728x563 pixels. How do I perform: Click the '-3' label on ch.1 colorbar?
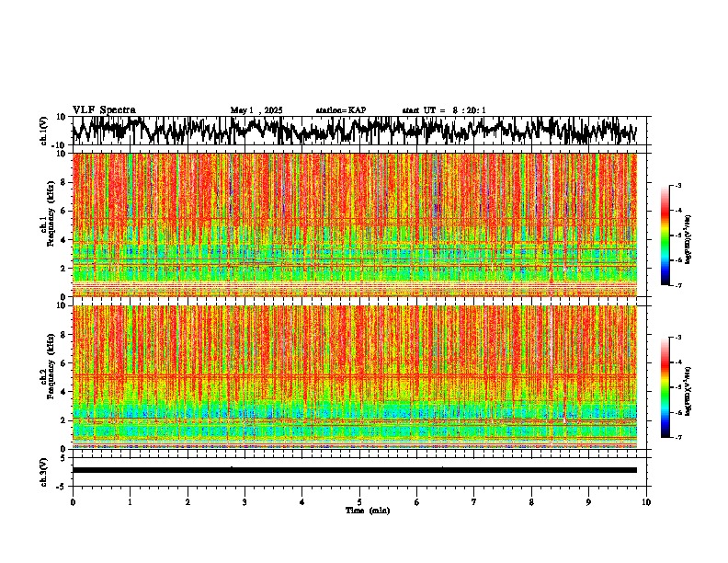click(677, 185)
